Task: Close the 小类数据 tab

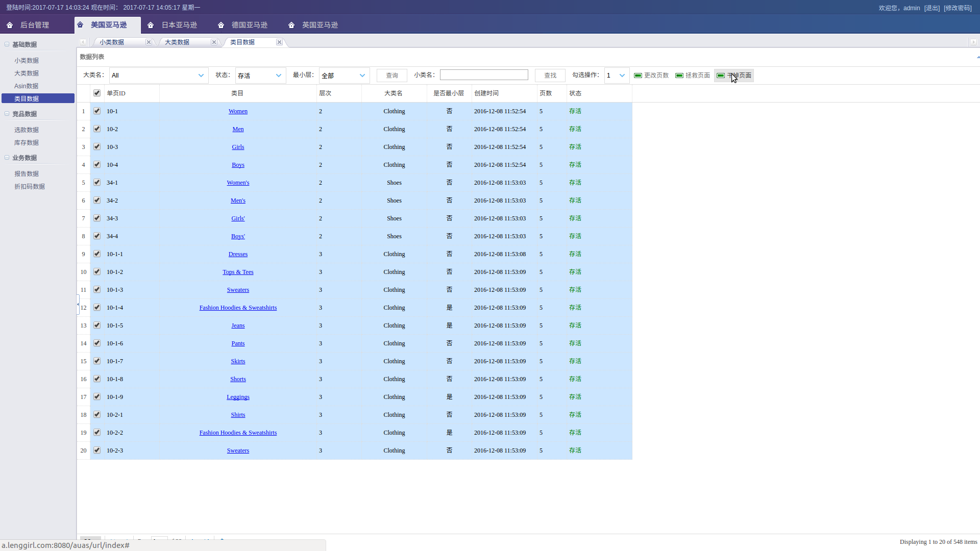Action: coord(149,42)
